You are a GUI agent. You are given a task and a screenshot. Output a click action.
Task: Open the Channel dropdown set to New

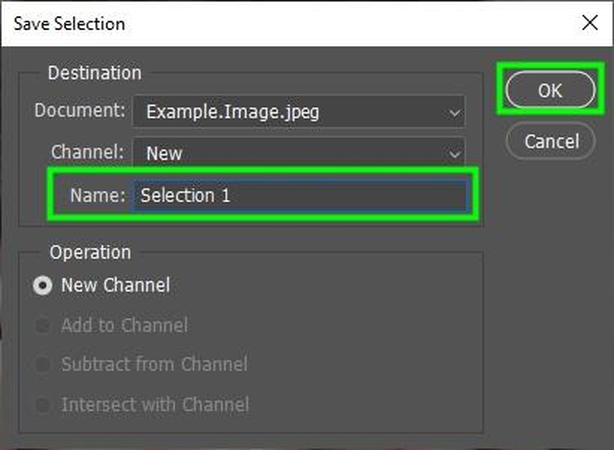[x=300, y=154]
